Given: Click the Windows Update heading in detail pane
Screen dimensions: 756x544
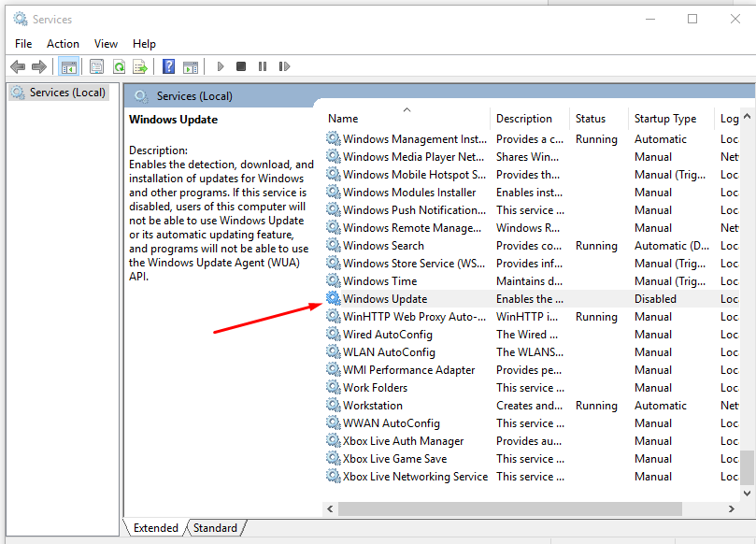Looking at the screenshot, I should point(173,119).
